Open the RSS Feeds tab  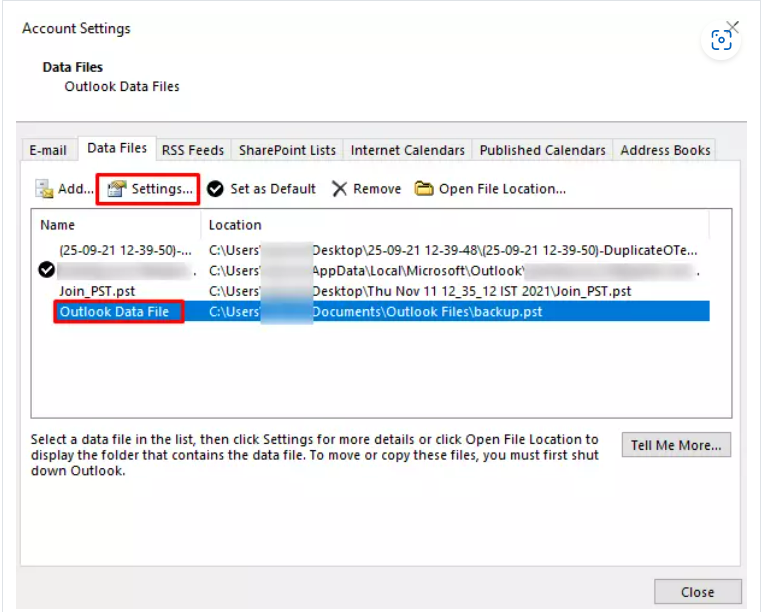point(193,150)
